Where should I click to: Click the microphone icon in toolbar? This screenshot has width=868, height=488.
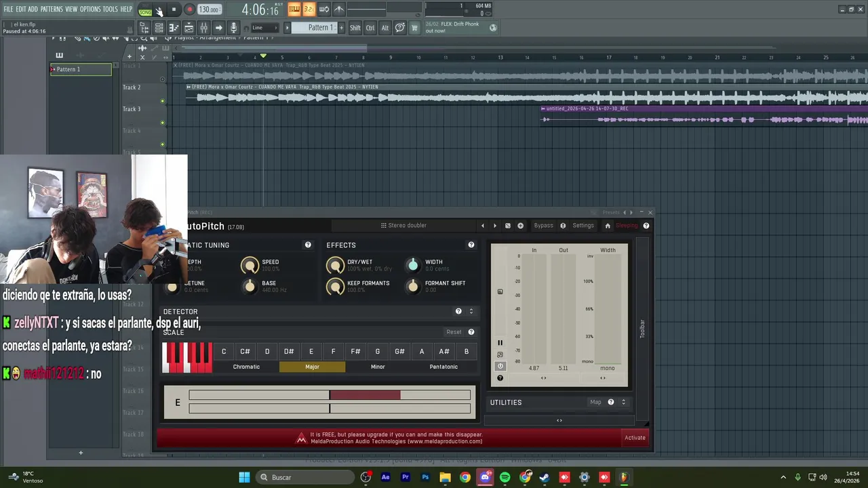coord(233,28)
